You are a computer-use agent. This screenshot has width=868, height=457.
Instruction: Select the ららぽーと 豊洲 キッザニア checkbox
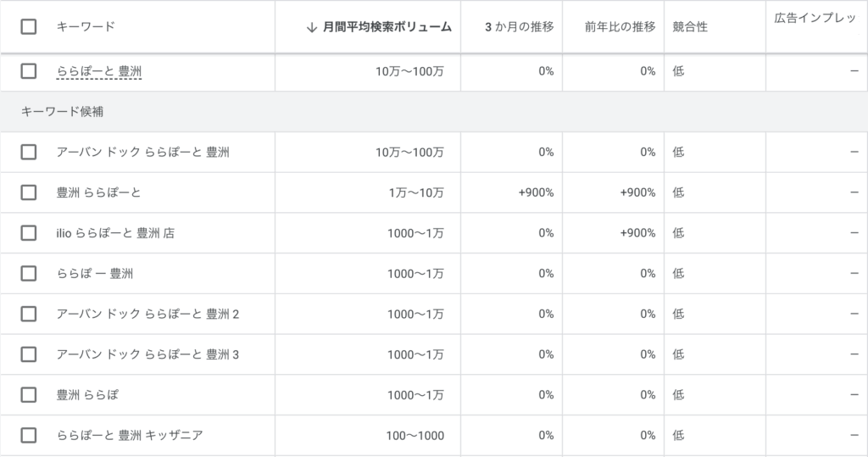click(29, 436)
